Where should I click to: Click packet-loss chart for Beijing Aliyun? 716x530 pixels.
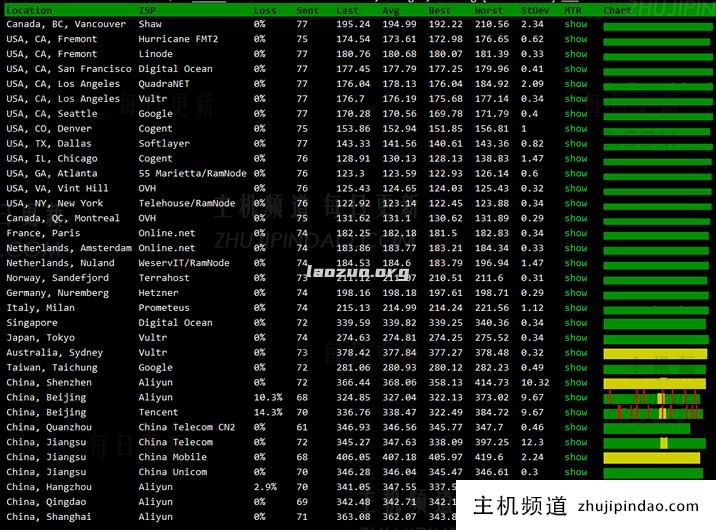coord(652,398)
